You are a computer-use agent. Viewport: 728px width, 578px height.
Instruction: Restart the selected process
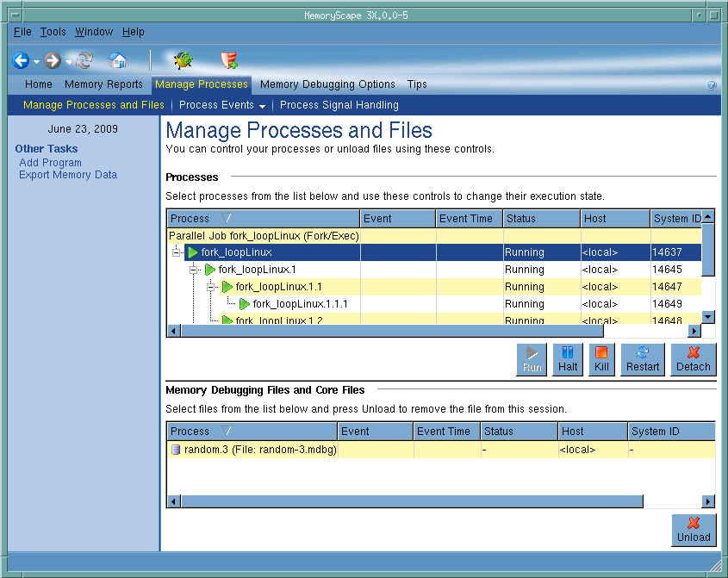(x=643, y=359)
